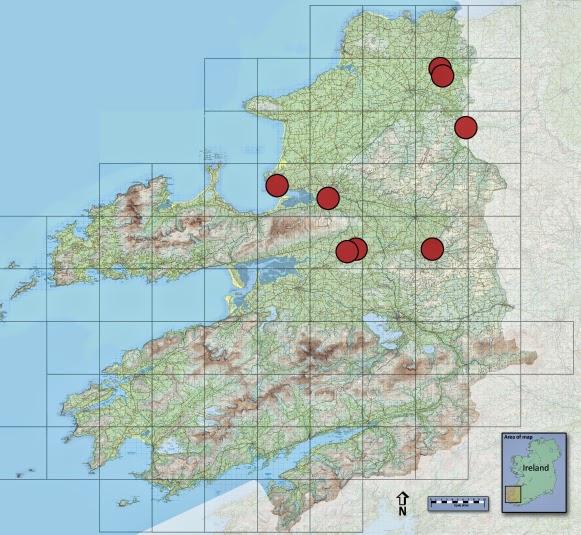This screenshot has height=535, width=581.
Task: Select the front marker of the northeastern overlapping pair
Action: click(443, 76)
